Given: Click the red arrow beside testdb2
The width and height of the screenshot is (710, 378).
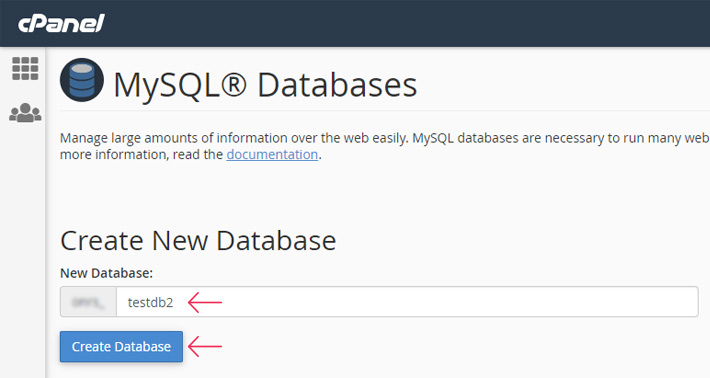Looking at the screenshot, I should 205,302.
